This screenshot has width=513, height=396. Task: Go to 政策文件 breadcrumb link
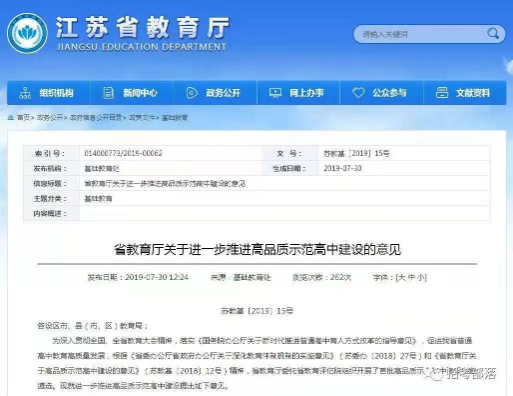(x=142, y=117)
